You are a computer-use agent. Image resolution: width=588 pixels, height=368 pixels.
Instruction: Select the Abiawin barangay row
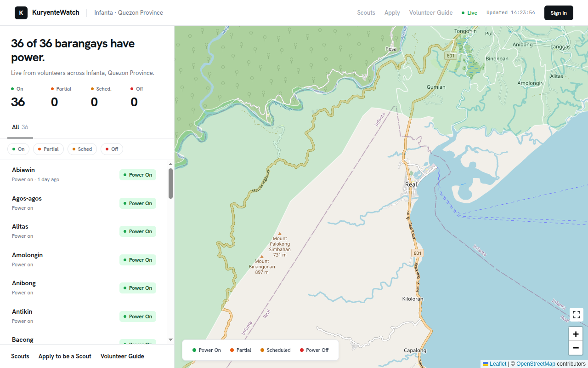(x=84, y=175)
